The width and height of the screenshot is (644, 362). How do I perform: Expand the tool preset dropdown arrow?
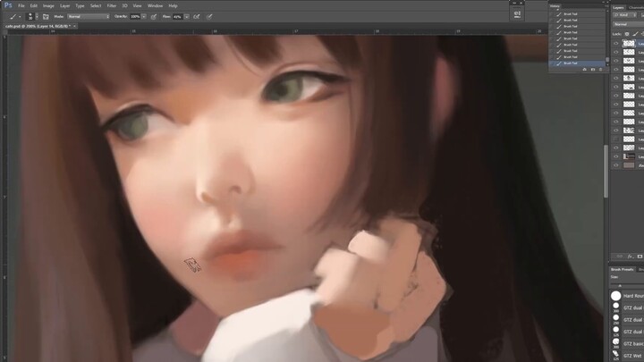point(20,17)
